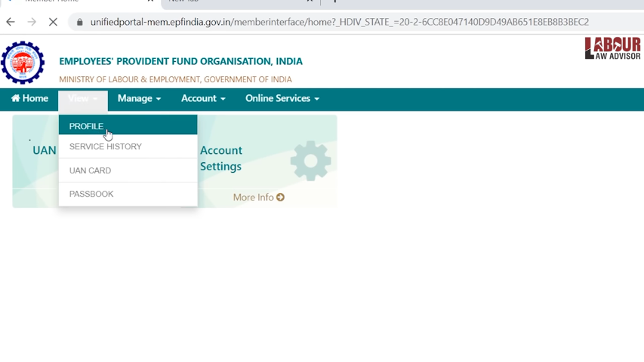The image size is (644, 362).
Task: Select PROFILE from the View menu
Action: click(x=128, y=125)
